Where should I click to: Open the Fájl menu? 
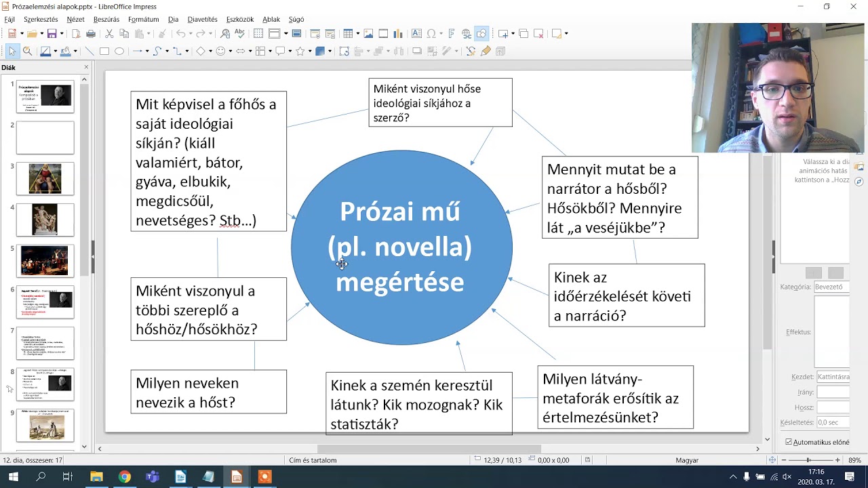coord(9,20)
